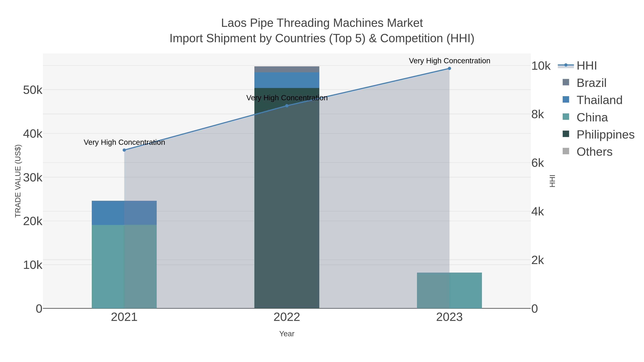Click the 'Year' x-axis title
The width and height of the screenshot is (644, 362).
287,334
